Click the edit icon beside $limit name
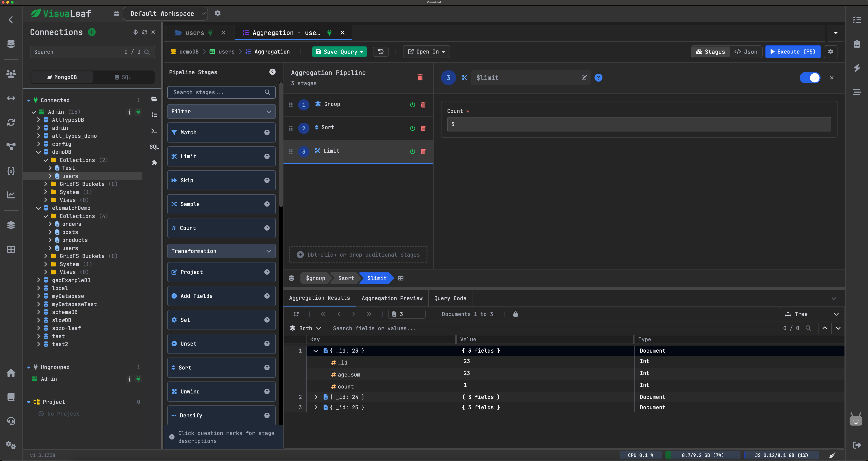Screen dimensions: 868x461 tap(584, 78)
